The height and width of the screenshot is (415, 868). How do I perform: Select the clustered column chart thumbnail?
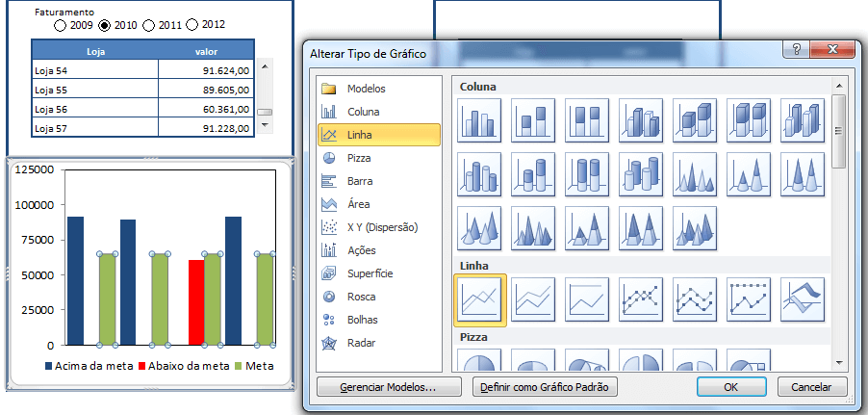coord(479,120)
